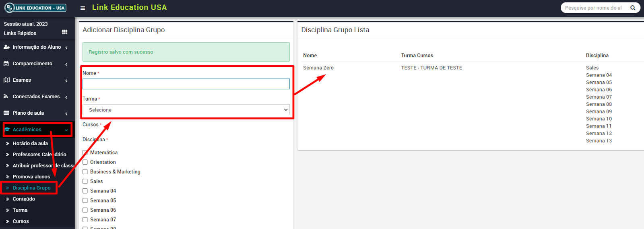644x229 pixels.
Task: Expand the Exames menu arrow
Action: [x=66, y=80]
